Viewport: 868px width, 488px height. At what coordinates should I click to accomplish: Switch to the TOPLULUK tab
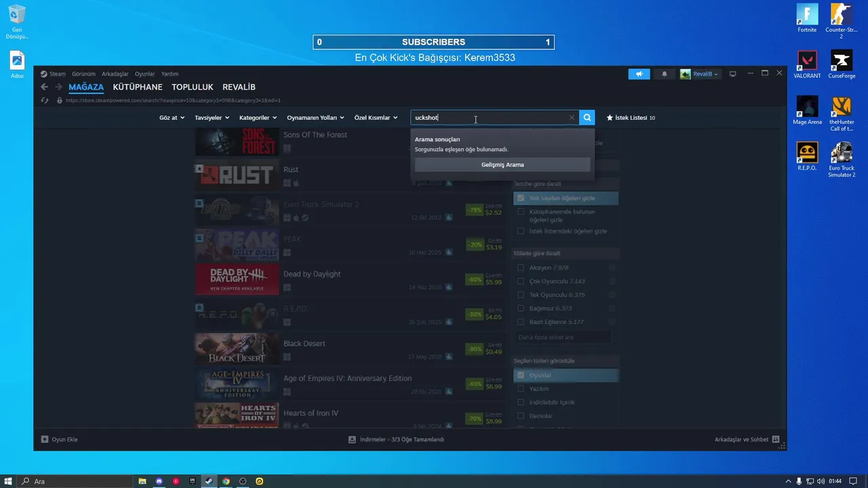pos(193,87)
